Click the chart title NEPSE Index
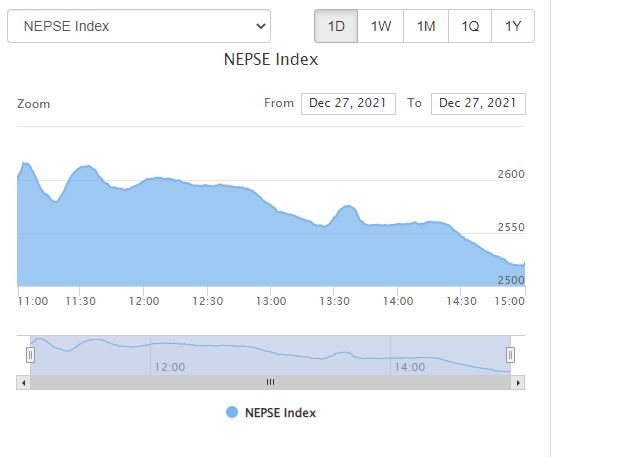 [x=270, y=59]
